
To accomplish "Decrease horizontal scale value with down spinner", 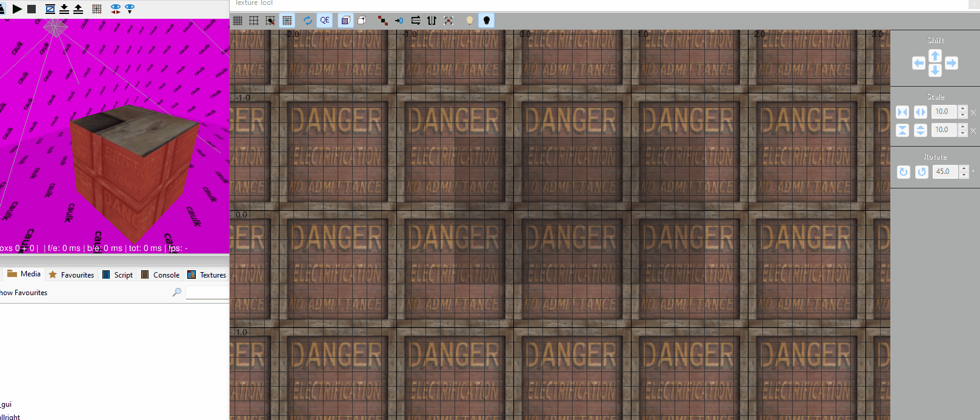I will [x=963, y=115].
